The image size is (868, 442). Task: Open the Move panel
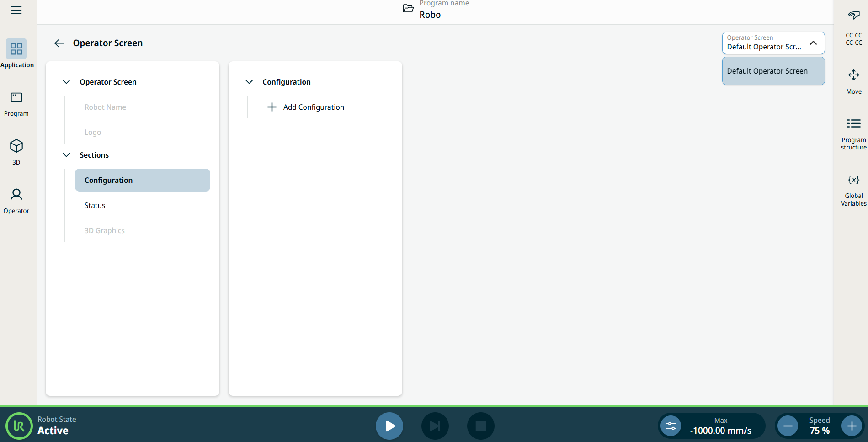(853, 81)
